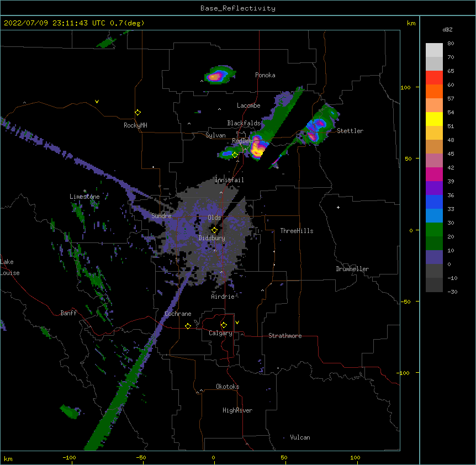
Task: Click the Lake Louise label
Action: (x=10, y=267)
